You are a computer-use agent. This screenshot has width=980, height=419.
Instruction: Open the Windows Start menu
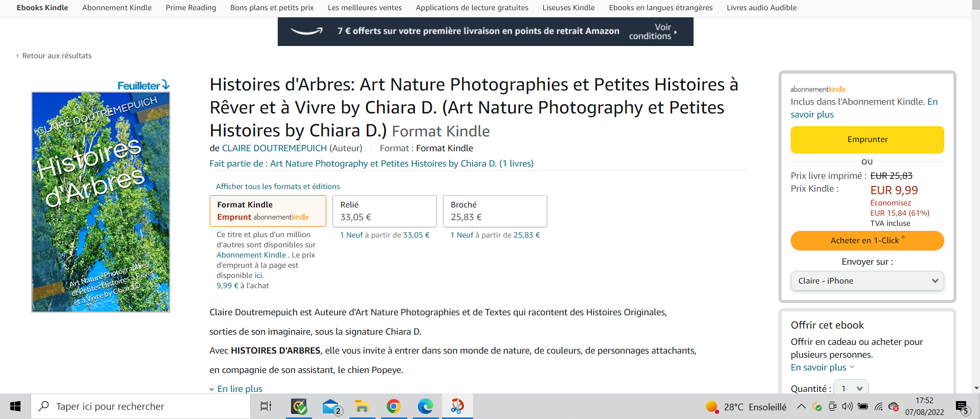15,406
